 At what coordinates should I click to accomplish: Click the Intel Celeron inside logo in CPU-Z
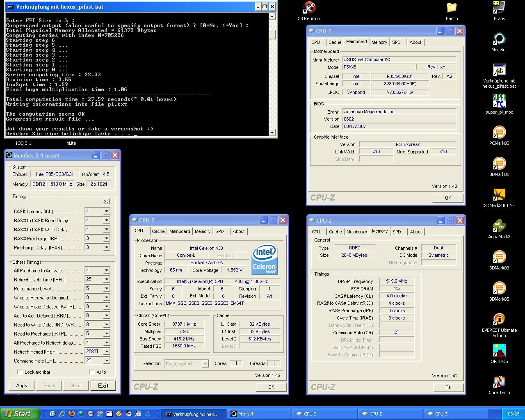265,259
